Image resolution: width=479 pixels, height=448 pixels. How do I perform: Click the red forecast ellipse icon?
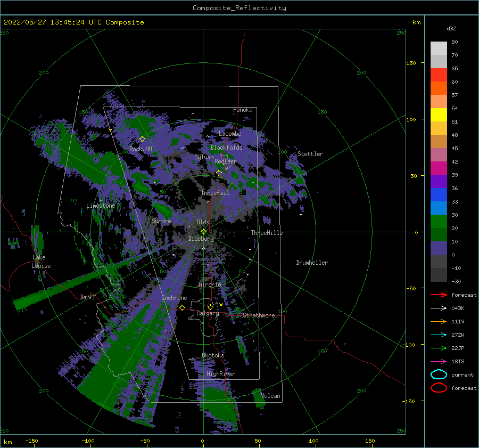(439, 388)
